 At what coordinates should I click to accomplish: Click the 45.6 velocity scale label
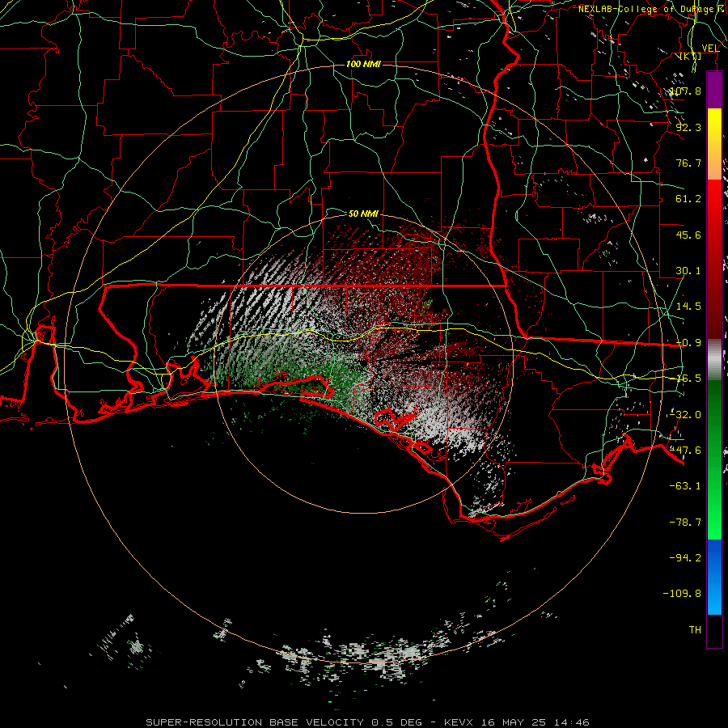(688, 235)
